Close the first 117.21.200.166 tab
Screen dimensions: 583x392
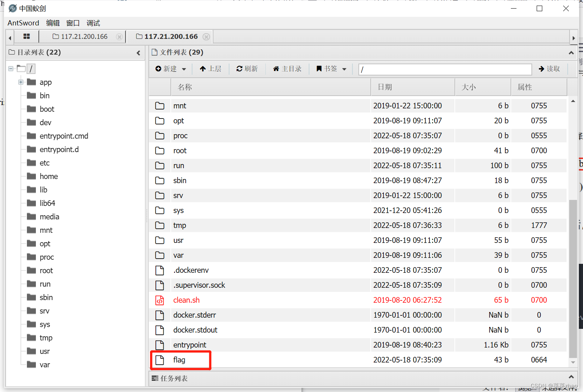119,37
